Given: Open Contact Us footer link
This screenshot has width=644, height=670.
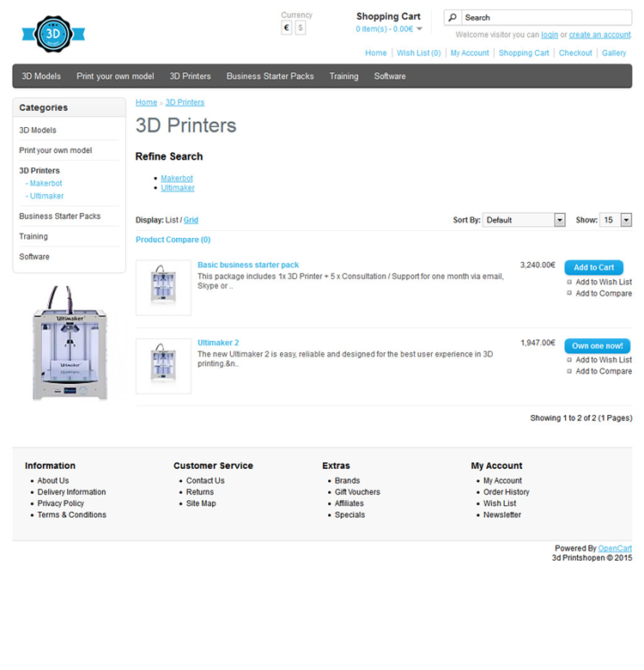Looking at the screenshot, I should click(205, 481).
